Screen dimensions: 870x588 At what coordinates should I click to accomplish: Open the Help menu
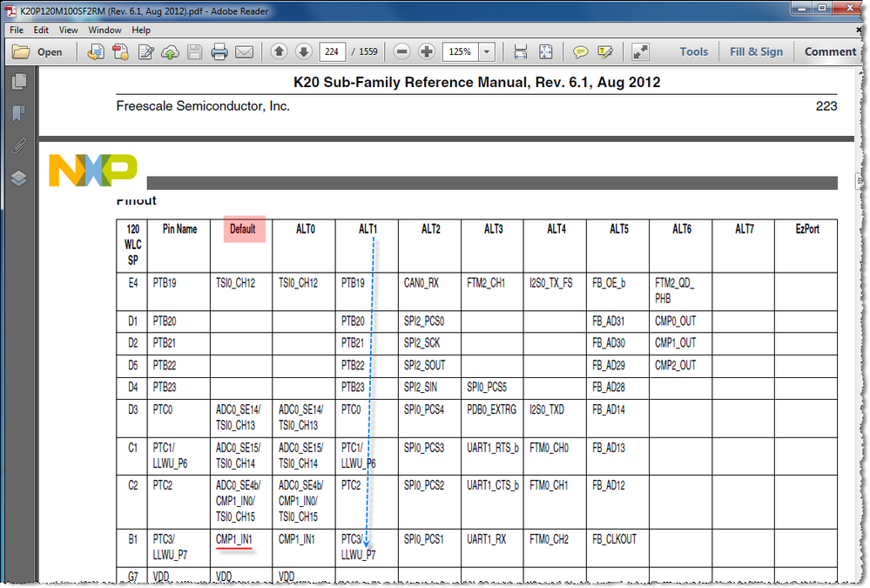click(x=141, y=30)
